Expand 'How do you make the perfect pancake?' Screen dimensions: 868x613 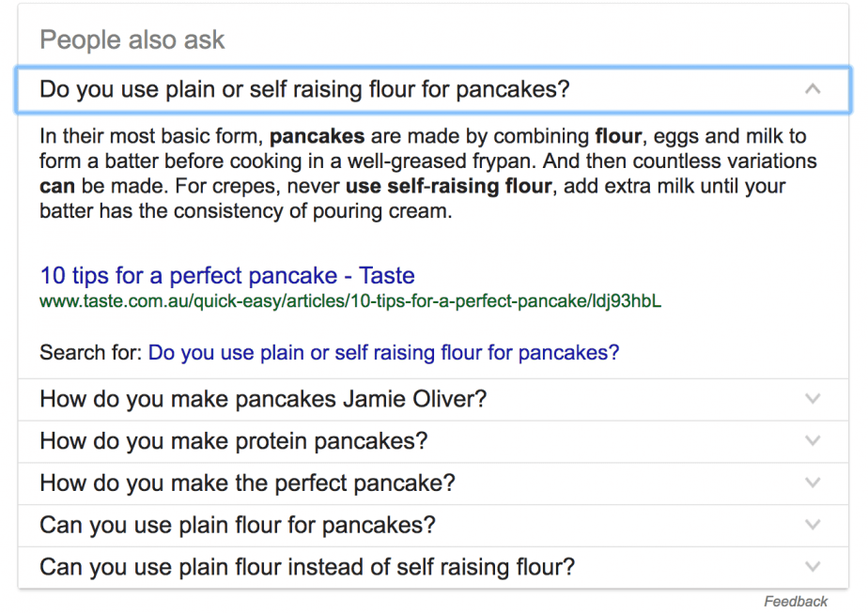pos(433,483)
